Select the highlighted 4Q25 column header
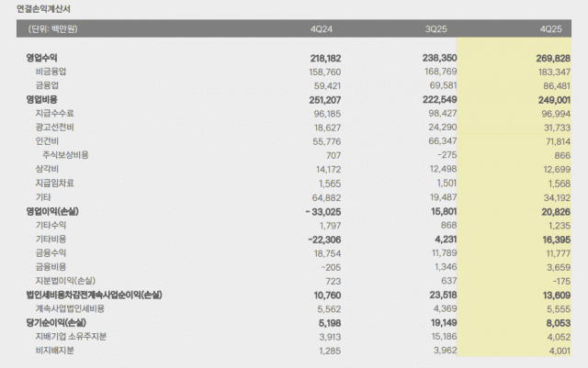 [x=551, y=29]
